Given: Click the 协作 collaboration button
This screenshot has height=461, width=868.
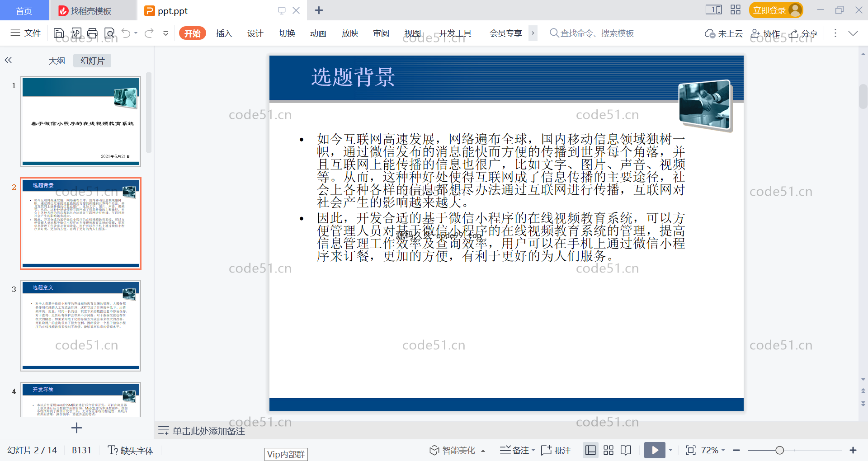Looking at the screenshot, I should (765, 33).
